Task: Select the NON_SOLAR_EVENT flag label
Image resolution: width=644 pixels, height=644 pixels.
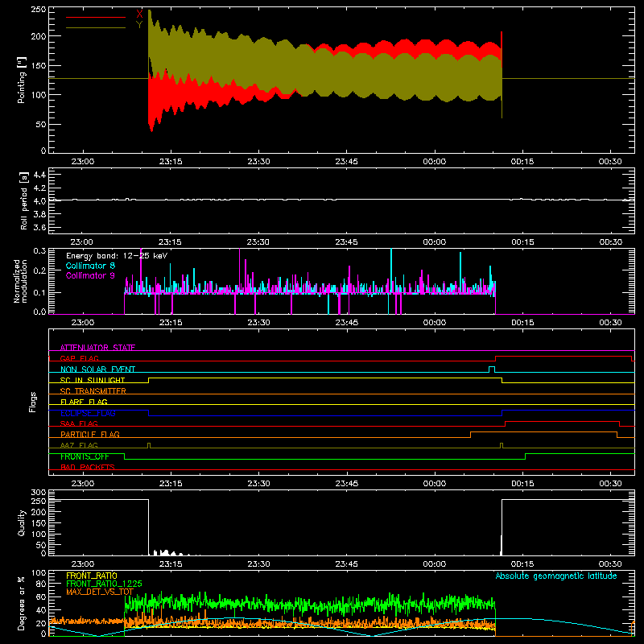Action: click(x=97, y=369)
